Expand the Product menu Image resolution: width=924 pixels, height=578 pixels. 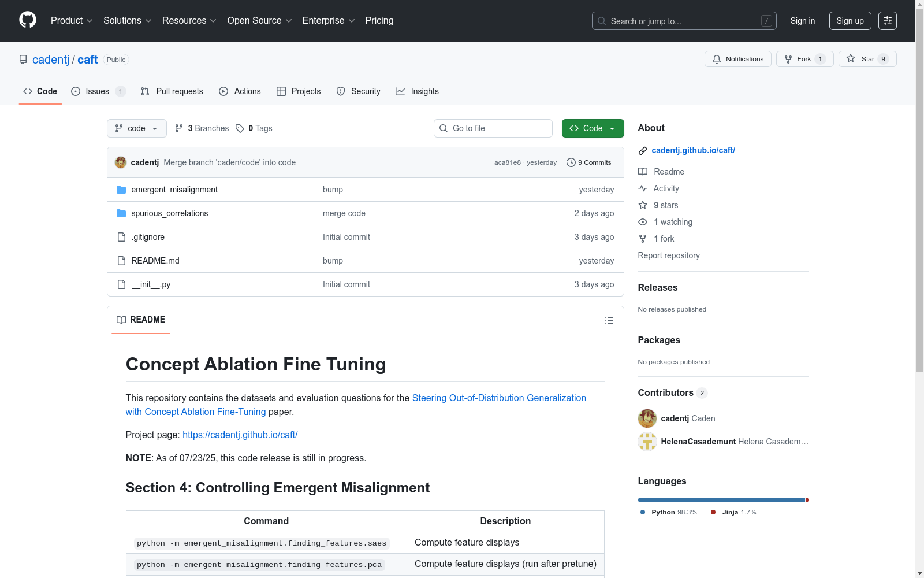coord(72,21)
